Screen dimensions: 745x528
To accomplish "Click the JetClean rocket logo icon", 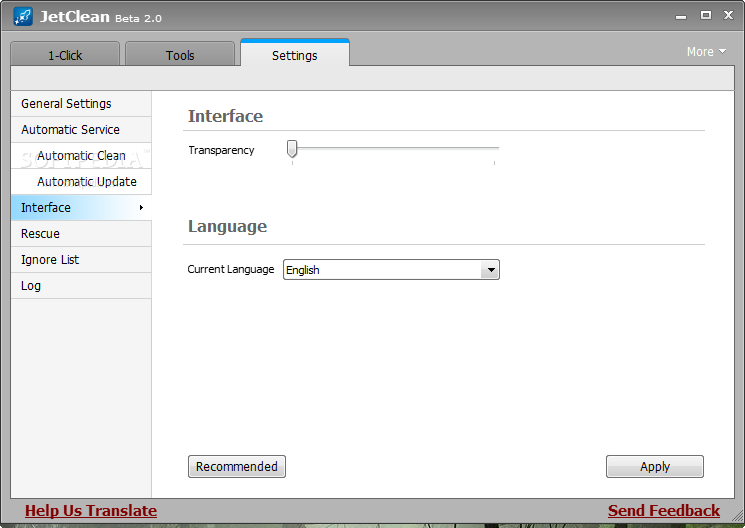I will coord(23,17).
